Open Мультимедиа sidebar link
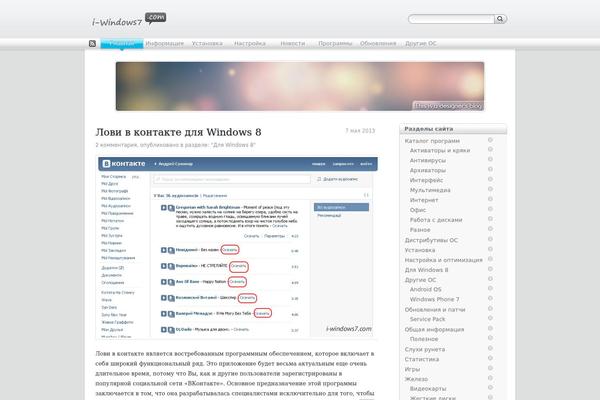The height and width of the screenshot is (400, 600). coord(430,190)
